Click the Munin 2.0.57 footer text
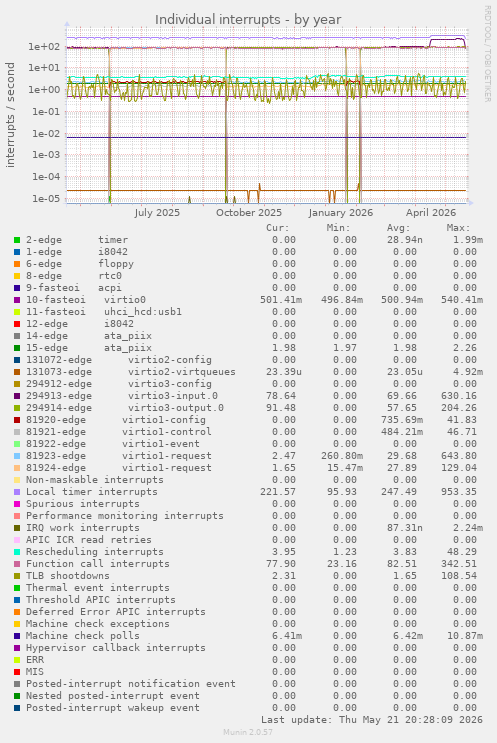 click(248, 732)
